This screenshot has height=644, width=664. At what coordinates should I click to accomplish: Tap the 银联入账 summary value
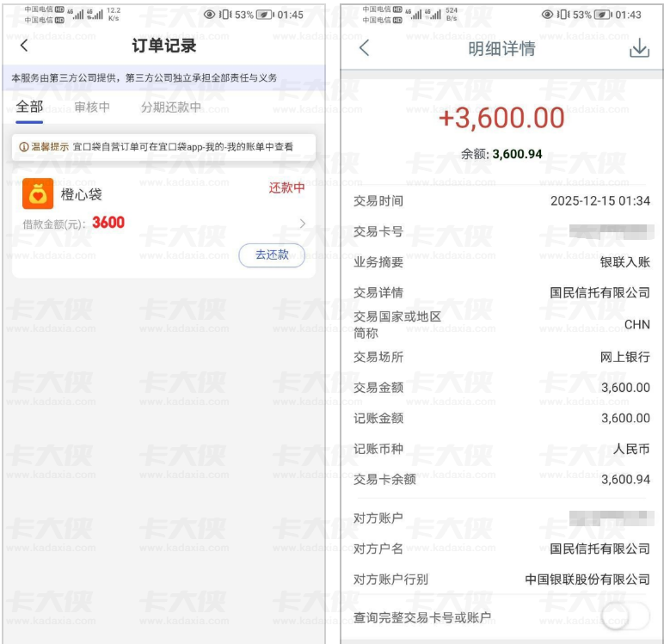[x=625, y=262]
